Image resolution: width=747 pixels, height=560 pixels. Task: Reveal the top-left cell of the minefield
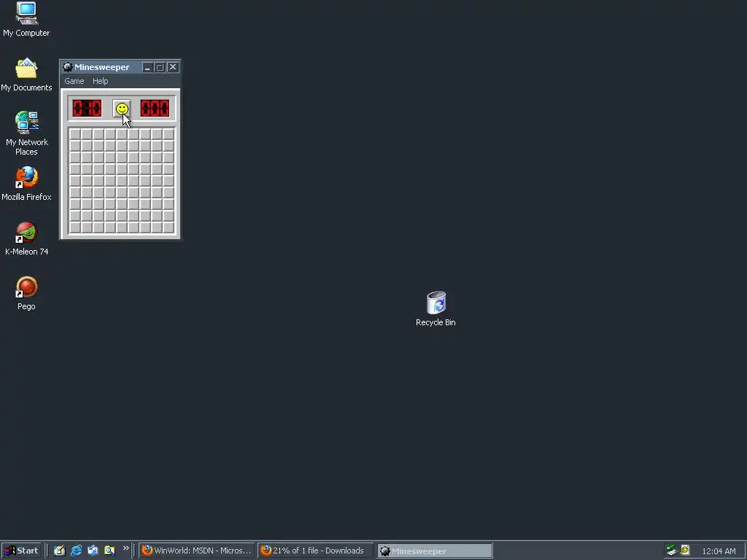75,134
